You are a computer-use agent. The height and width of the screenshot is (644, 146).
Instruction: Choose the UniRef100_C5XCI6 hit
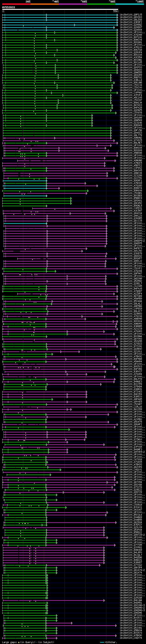point(131,85)
